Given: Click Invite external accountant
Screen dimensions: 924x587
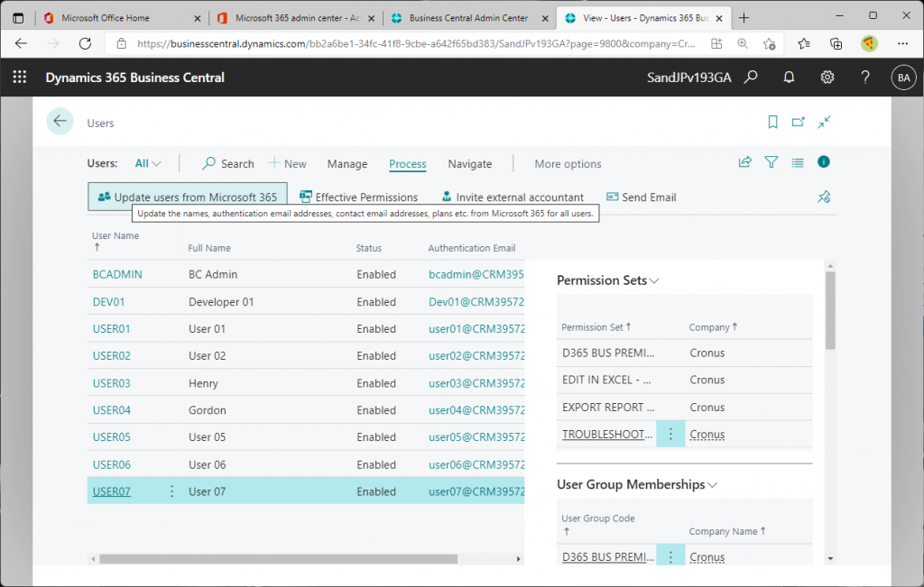Looking at the screenshot, I should [x=513, y=197].
